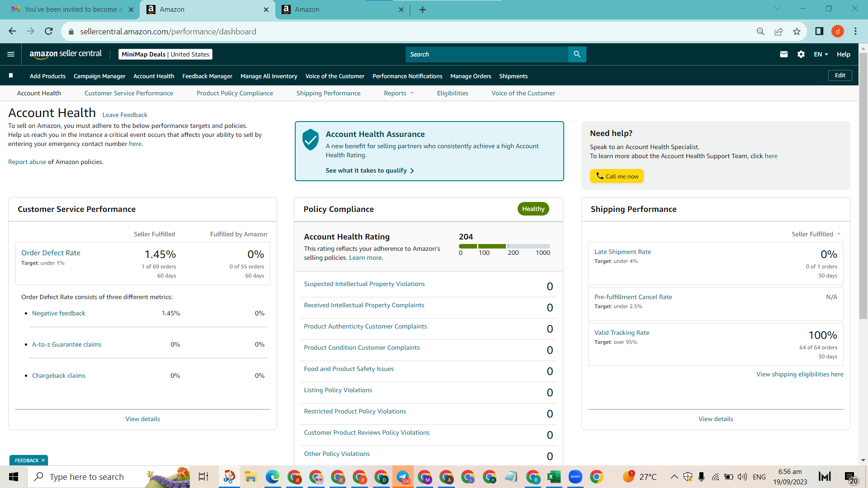The image size is (868, 488).
Task: Open Excel from the taskbar
Action: point(554,477)
